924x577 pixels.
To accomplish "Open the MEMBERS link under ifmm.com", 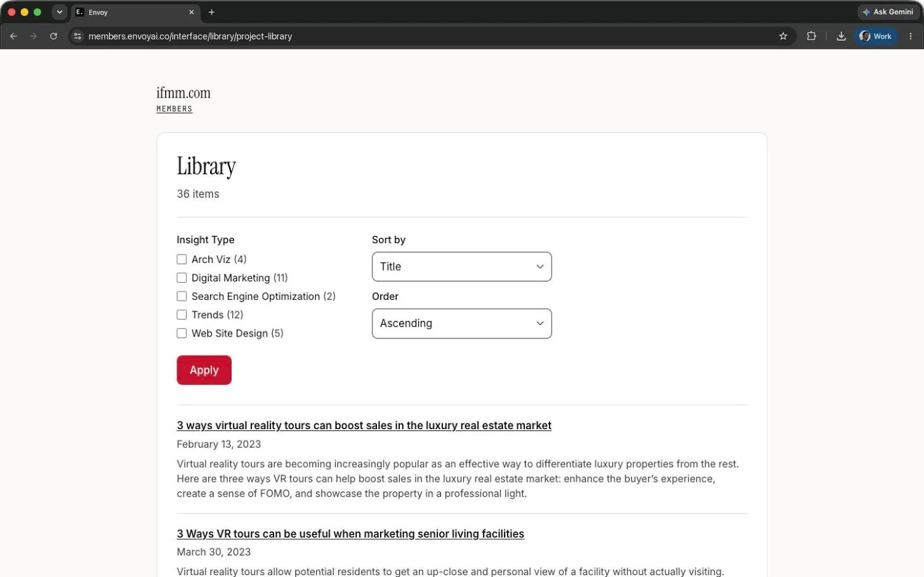I will point(174,109).
